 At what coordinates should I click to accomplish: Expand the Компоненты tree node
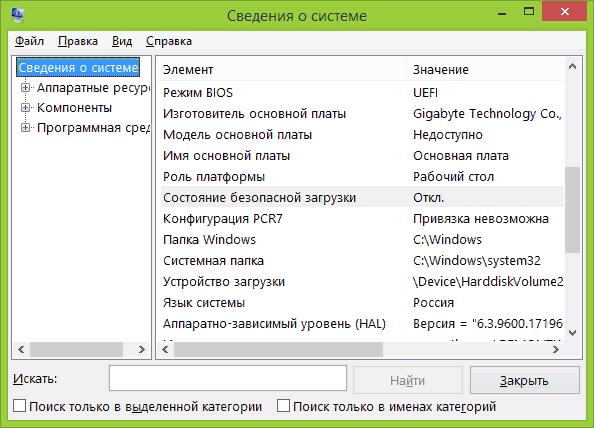tap(25, 108)
